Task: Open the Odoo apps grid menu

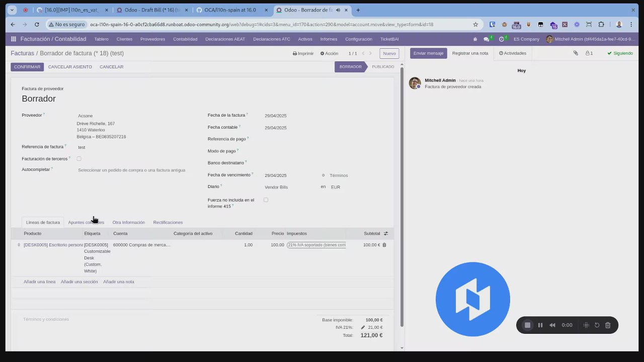Action: point(14,39)
